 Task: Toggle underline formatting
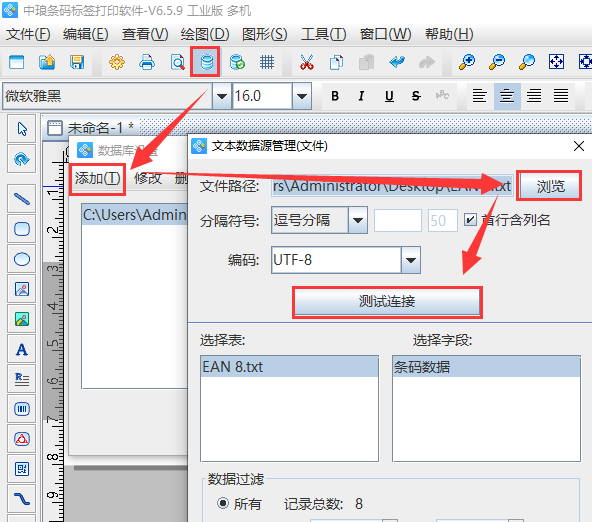pyautogui.click(x=389, y=96)
